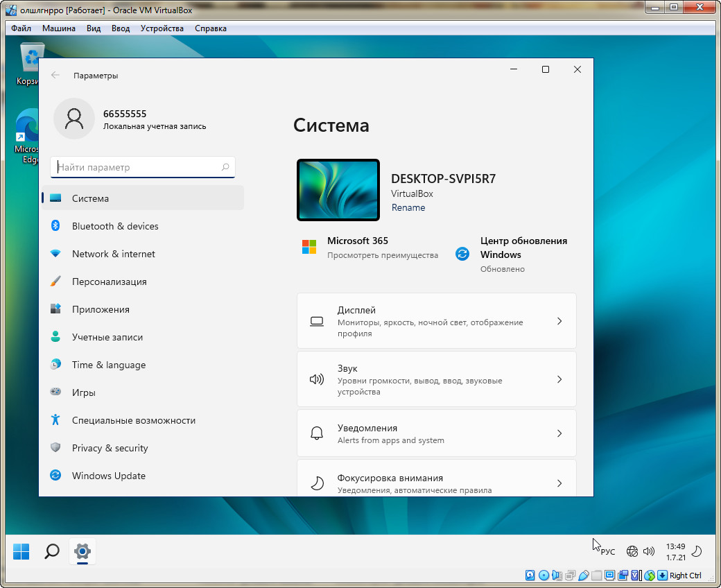This screenshot has height=588, width=721.
Task: Open the Устройства menu
Action: (162, 28)
